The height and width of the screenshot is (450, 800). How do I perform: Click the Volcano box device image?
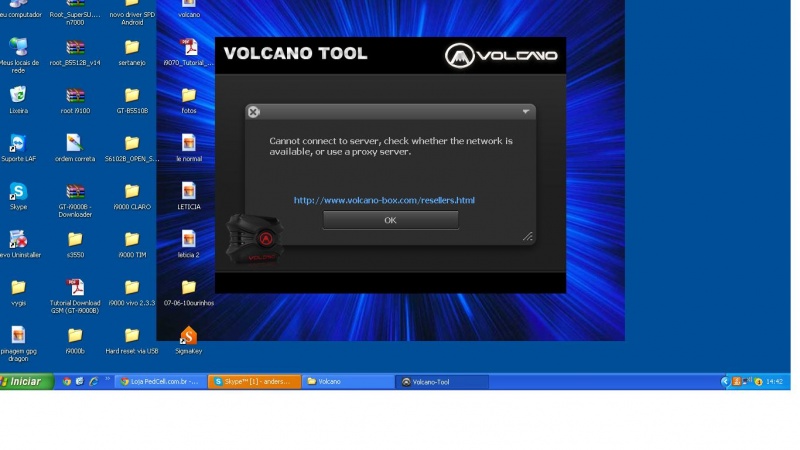[255, 239]
